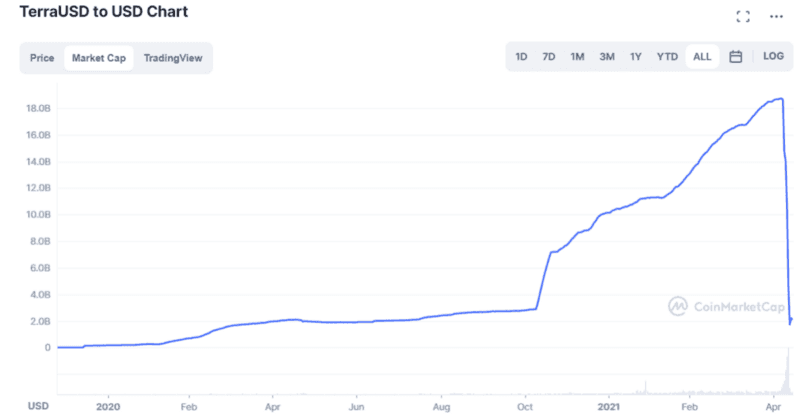Viewport: 800px width, 416px height.
Task: Set chart range to 1Y
Action: 635,57
